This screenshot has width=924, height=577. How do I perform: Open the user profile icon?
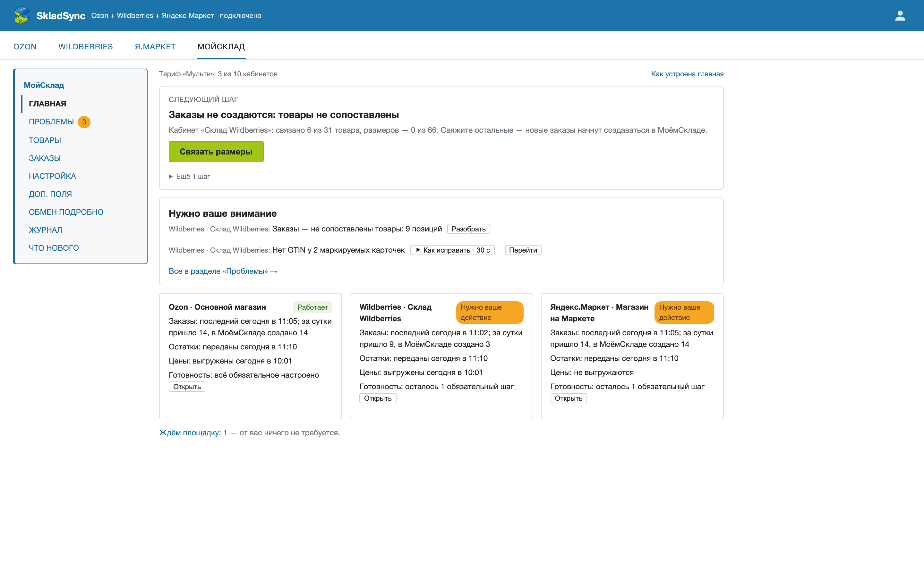coord(900,15)
